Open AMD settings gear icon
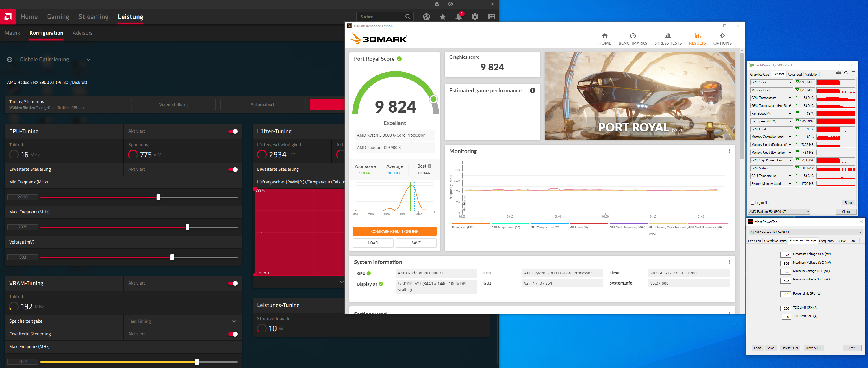 point(475,17)
